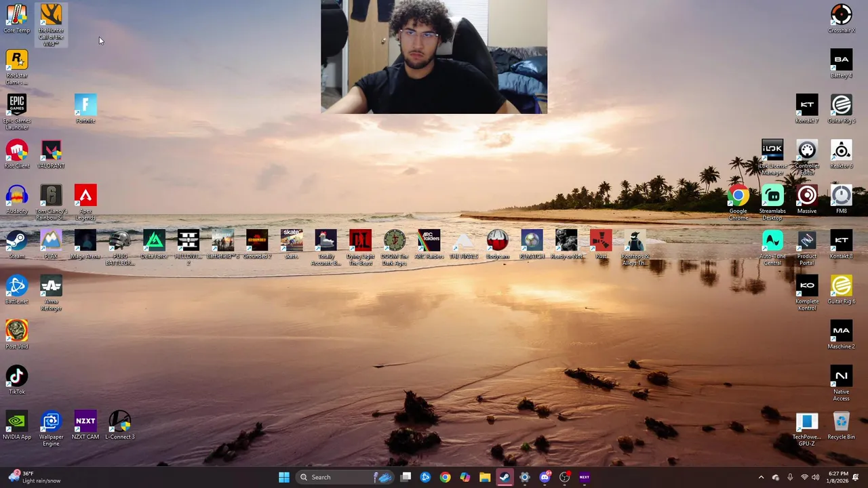Launch the Fortnite desktop icon
Viewport: 868px width, 488px height.
[85, 109]
